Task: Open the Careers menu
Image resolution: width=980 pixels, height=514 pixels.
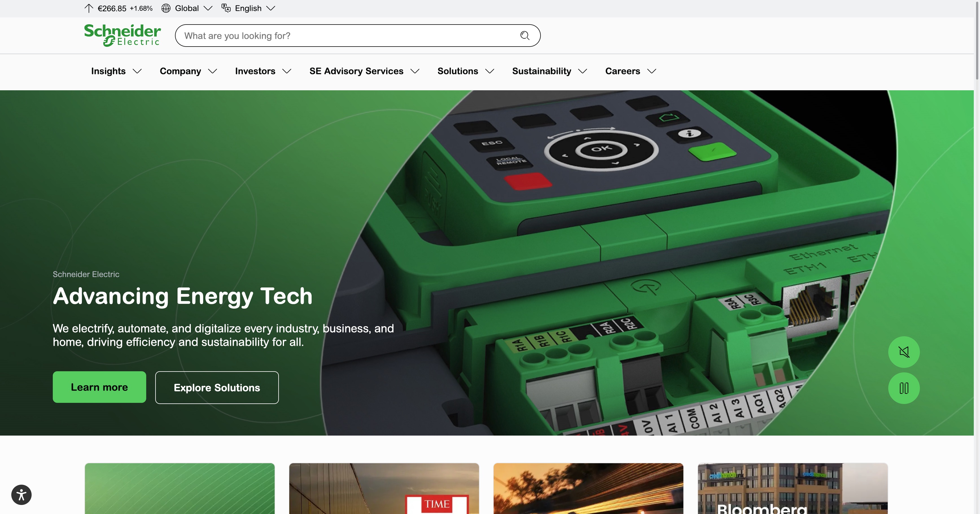Action: 631,71
